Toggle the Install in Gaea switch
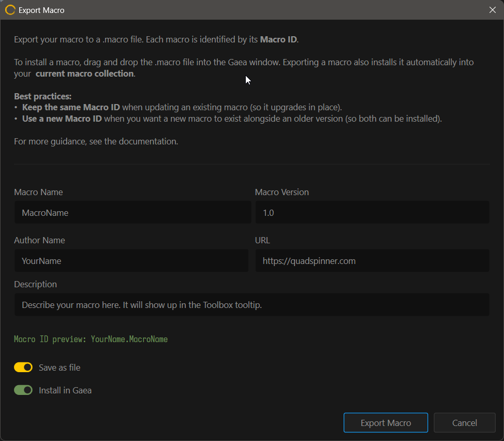 coord(23,390)
